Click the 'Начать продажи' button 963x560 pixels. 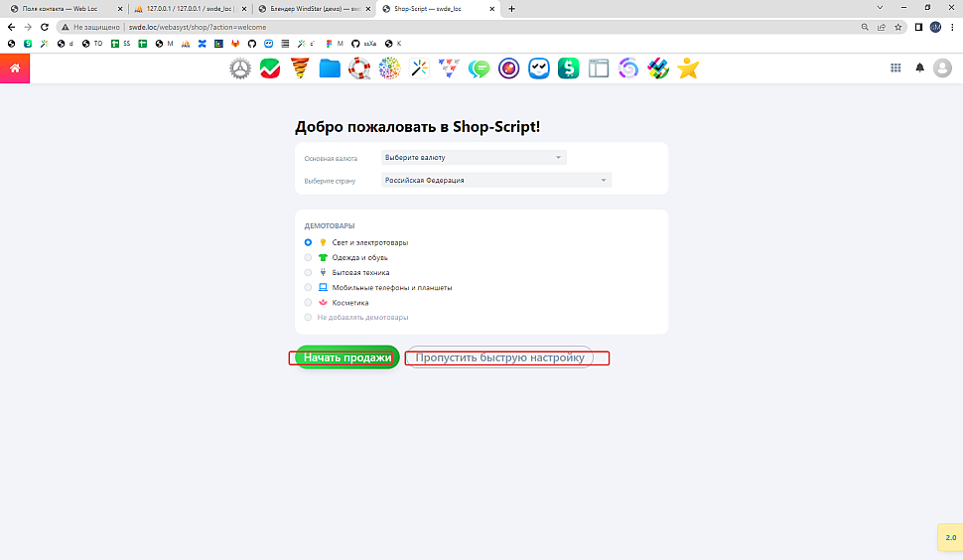[347, 357]
